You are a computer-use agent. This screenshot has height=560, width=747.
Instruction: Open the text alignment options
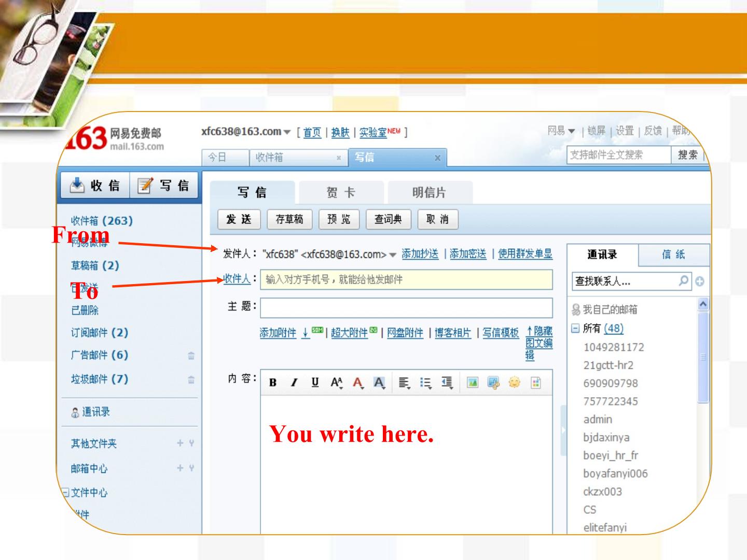tap(405, 383)
